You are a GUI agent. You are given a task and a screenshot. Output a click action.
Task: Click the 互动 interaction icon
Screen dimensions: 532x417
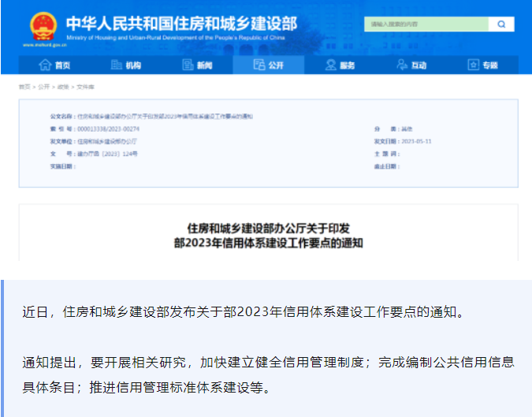pos(402,65)
